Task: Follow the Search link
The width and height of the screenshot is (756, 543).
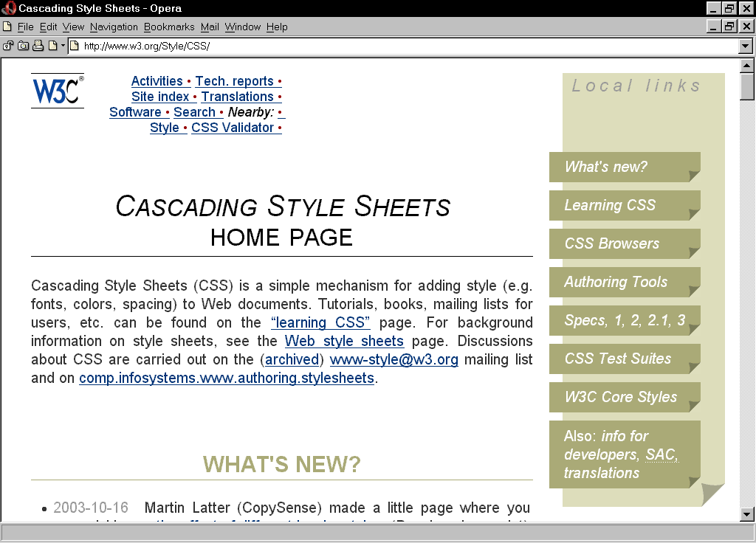Action: coord(194,112)
